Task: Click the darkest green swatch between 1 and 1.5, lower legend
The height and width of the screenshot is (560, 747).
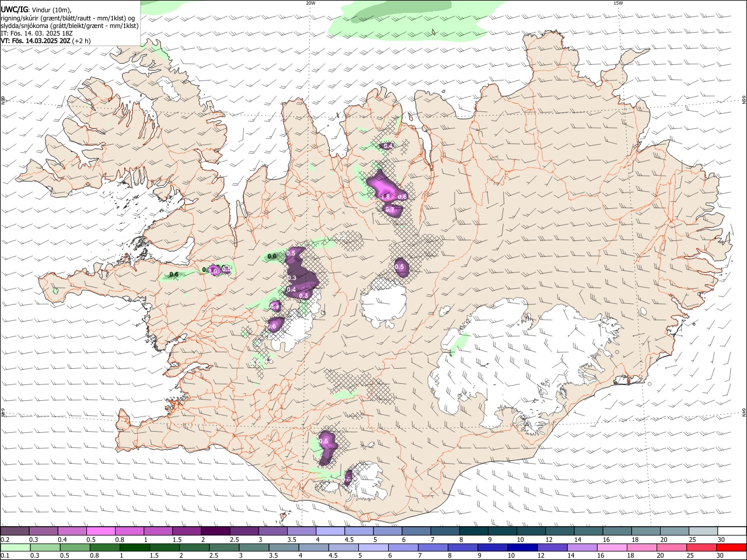Action: click(134, 548)
